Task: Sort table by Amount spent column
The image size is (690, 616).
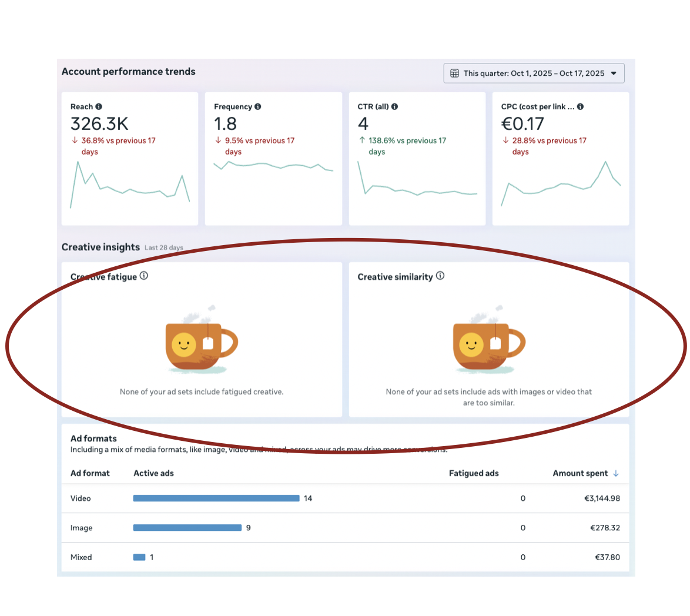Action: [x=580, y=473]
